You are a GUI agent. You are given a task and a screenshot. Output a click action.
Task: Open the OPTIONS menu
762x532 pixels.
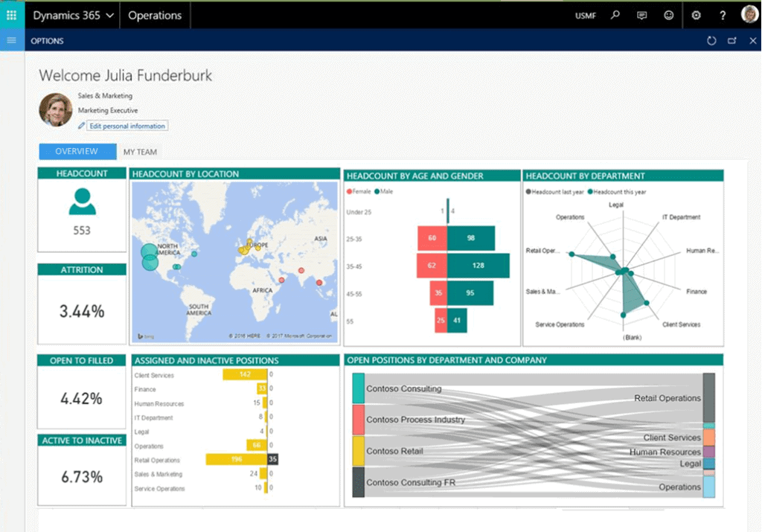pyautogui.click(x=47, y=41)
